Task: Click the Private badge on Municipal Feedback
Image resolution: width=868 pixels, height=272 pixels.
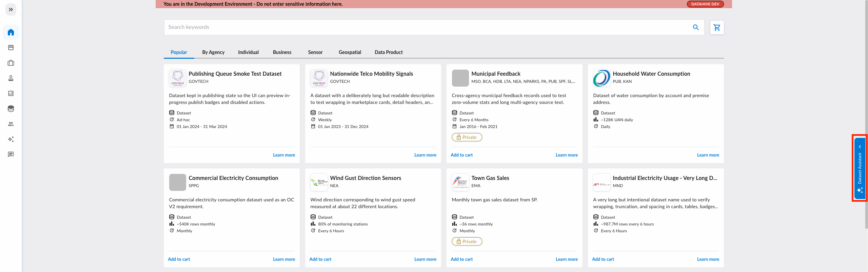Action: click(467, 137)
